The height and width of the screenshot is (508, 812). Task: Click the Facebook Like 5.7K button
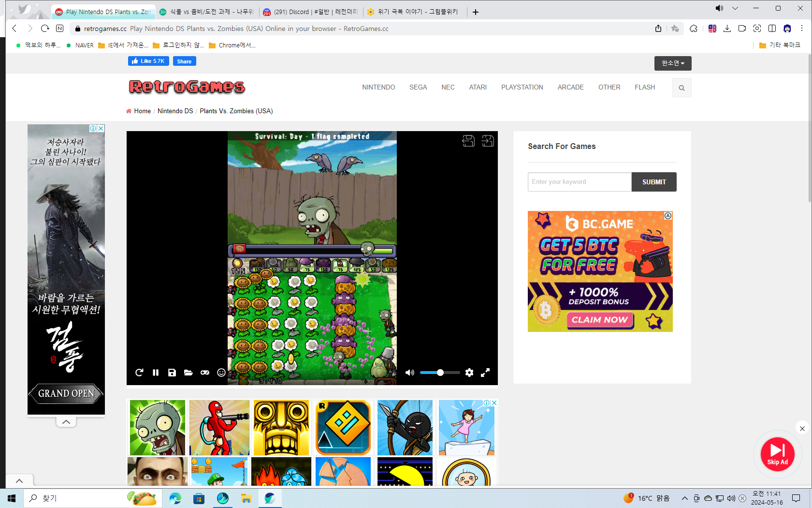tap(148, 61)
